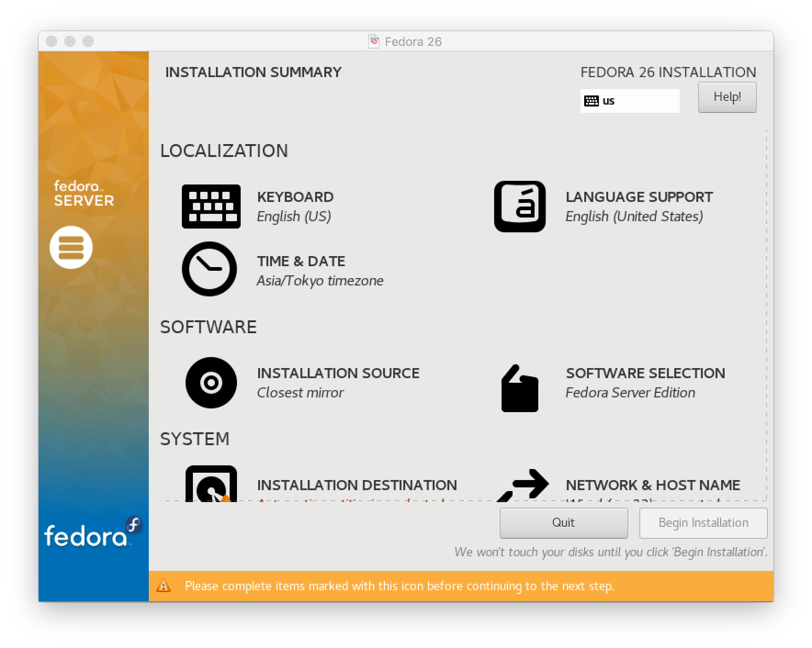Click the 'English (United States)' language value
This screenshot has height=648, width=812.
pyautogui.click(x=634, y=217)
